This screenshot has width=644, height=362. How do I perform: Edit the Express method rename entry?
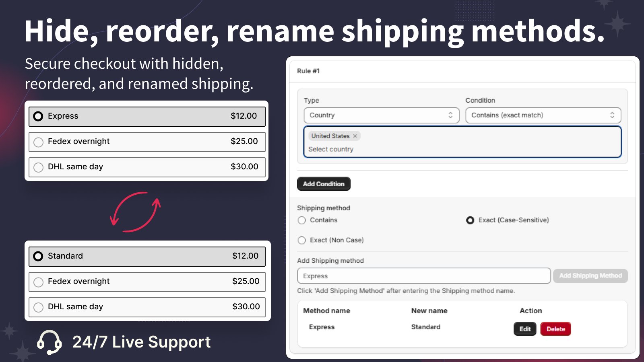click(525, 329)
